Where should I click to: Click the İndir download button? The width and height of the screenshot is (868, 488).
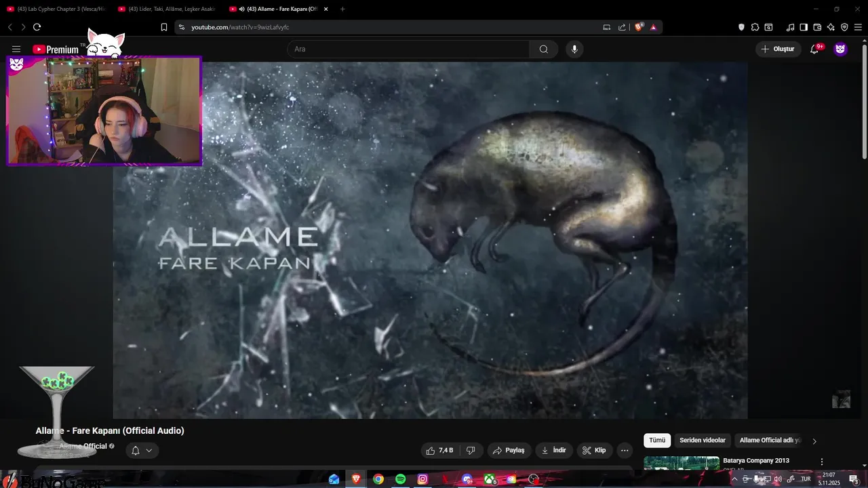(554, 450)
